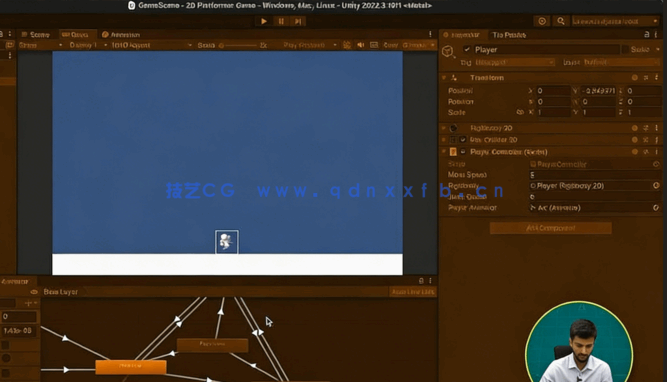Screen dimensions: 667x382
Task: Switch to the Inspector tab
Action: point(462,35)
